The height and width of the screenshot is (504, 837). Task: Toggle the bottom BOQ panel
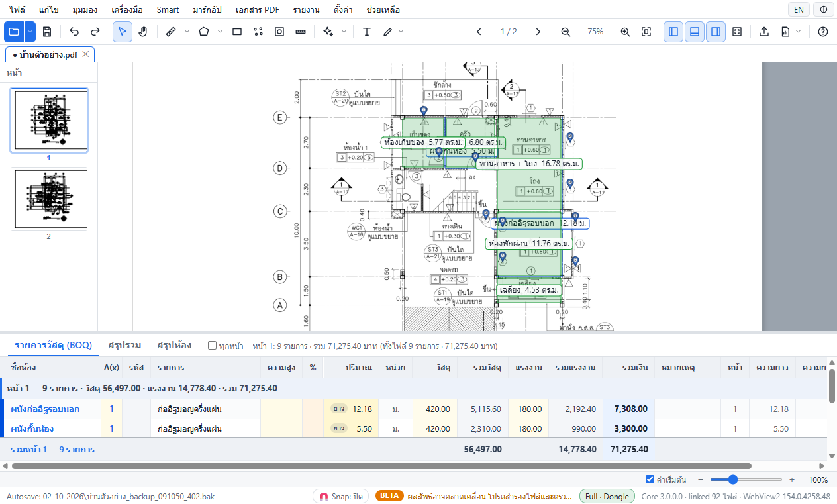click(695, 32)
